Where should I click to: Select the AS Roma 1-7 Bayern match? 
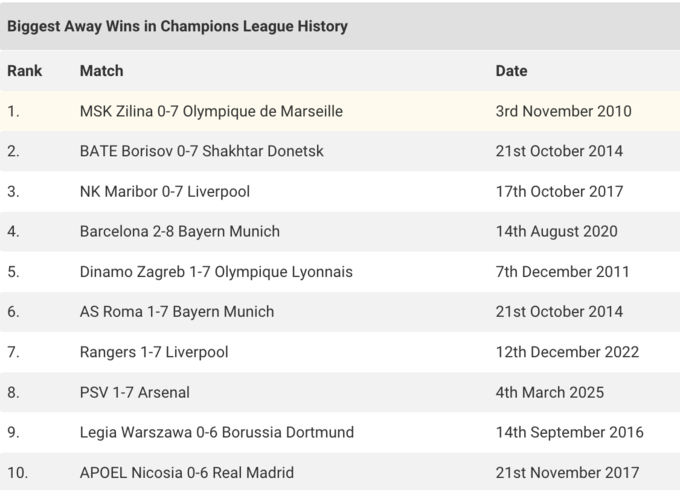coord(177,311)
